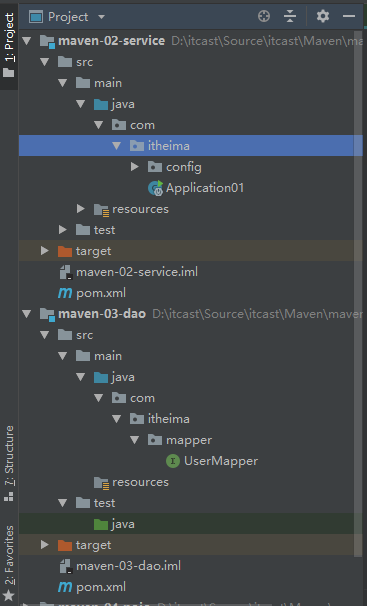
Task: Select the UserMapper interface icon
Action: pyautogui.click(x=173, y=461)
